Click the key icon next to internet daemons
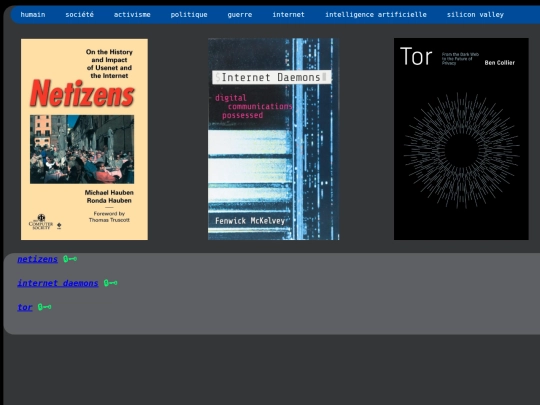The image size is (540, 405). coord(111,283)
